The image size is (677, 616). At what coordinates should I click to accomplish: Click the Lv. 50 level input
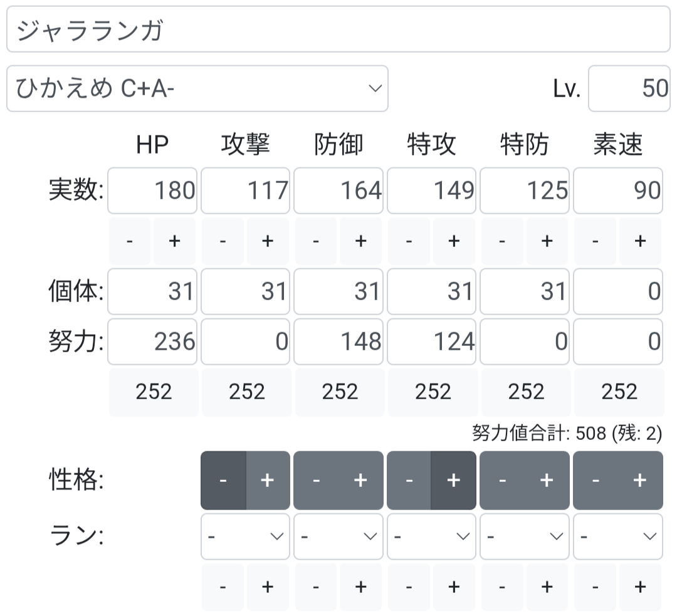[629, 89]
